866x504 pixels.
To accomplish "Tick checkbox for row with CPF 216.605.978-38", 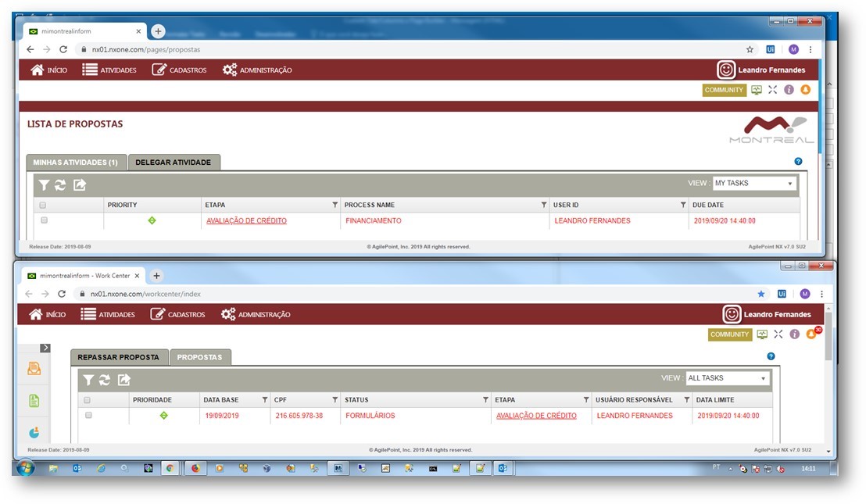I will pyautogui.click(x=88, y=416).
